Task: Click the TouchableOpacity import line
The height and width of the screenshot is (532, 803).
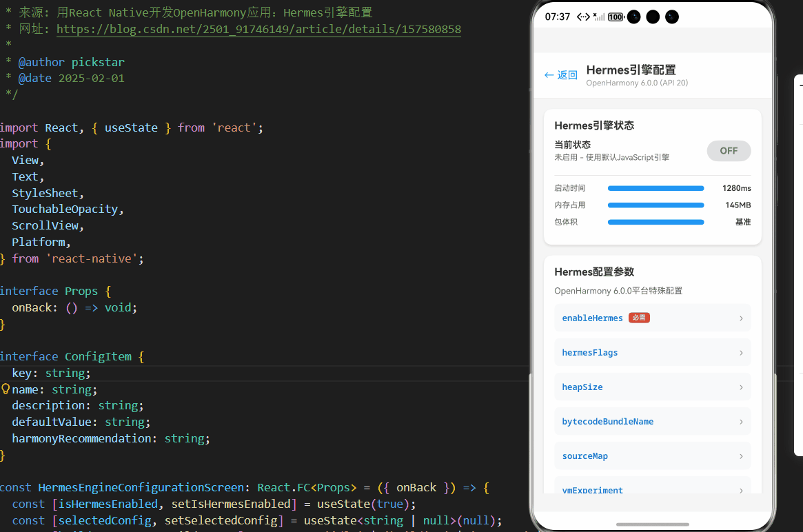Action: tap(68, 209)
